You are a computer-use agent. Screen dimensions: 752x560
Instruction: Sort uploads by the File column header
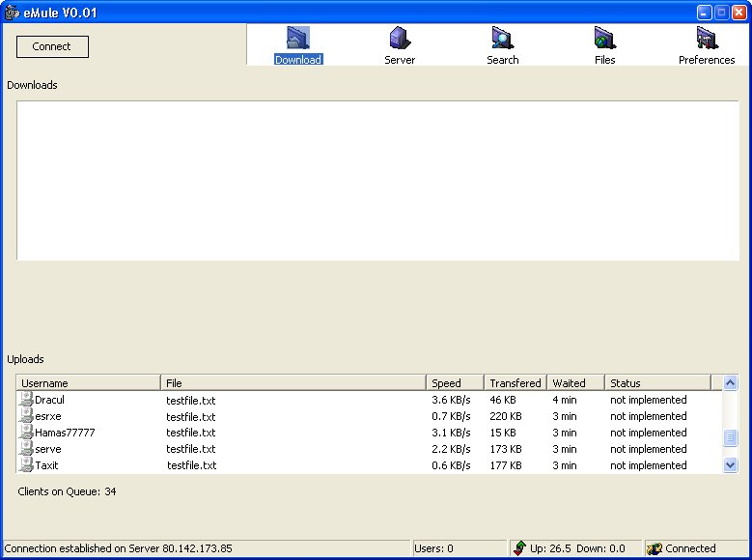293,383
